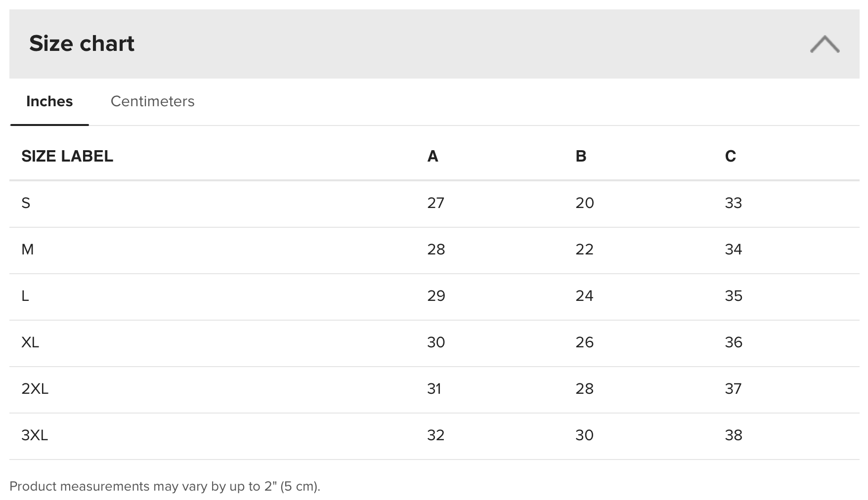Select the M size row label

28,250
